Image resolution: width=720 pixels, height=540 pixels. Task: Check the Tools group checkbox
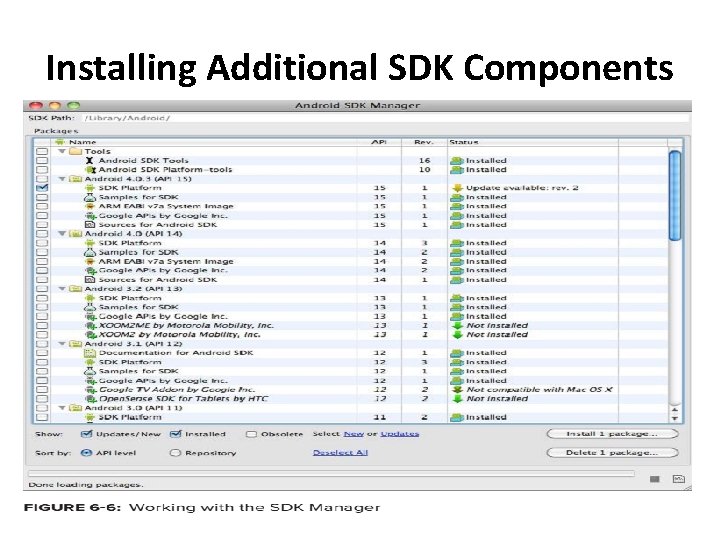click(x=42, y=152)
